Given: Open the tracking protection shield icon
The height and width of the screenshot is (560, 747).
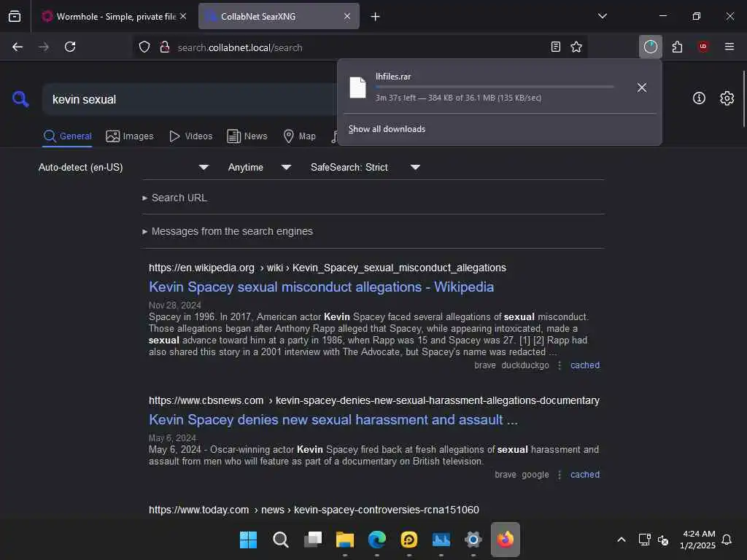Looking at the screenshot, I should [144, 47].
